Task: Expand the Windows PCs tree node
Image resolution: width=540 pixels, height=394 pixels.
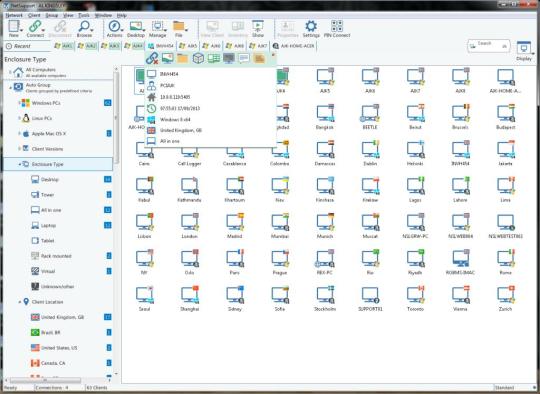Action: (x=19, y=103)
